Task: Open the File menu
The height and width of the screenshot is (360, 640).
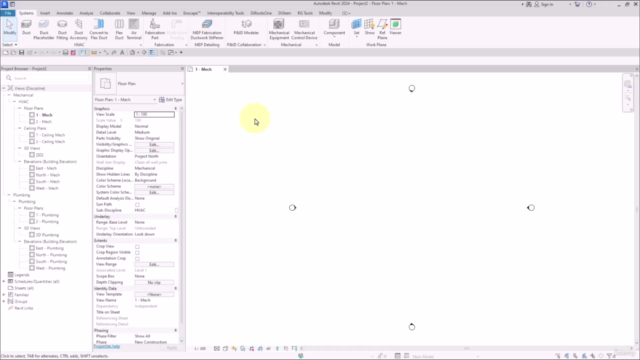Action: click(8, 13)
